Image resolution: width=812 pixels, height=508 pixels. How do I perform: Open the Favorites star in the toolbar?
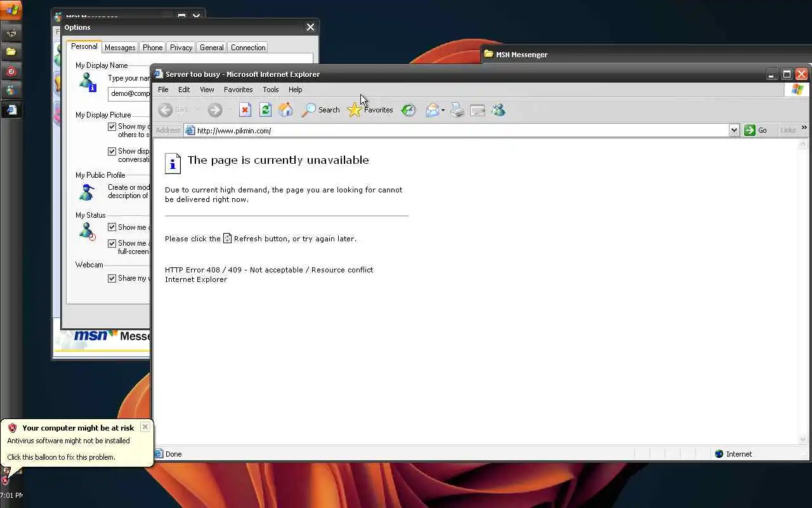click(355, 110)
